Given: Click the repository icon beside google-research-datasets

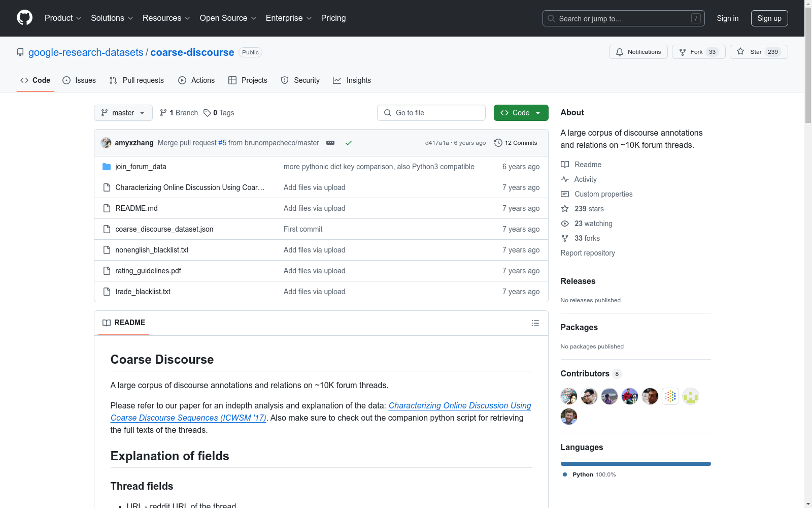Looking at the screenshot, I should (x=20, y=52).
